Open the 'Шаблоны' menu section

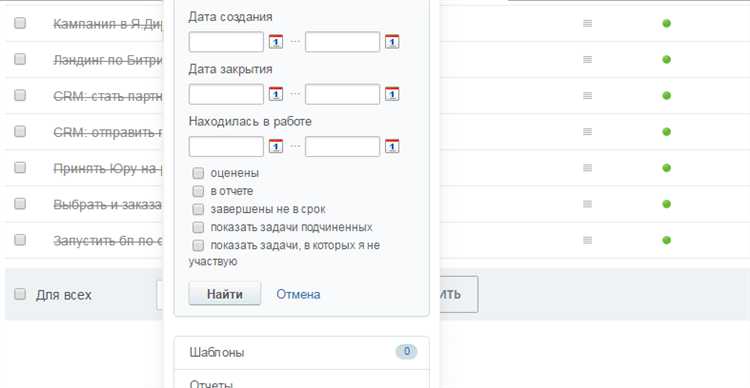[x=301, y=353]
